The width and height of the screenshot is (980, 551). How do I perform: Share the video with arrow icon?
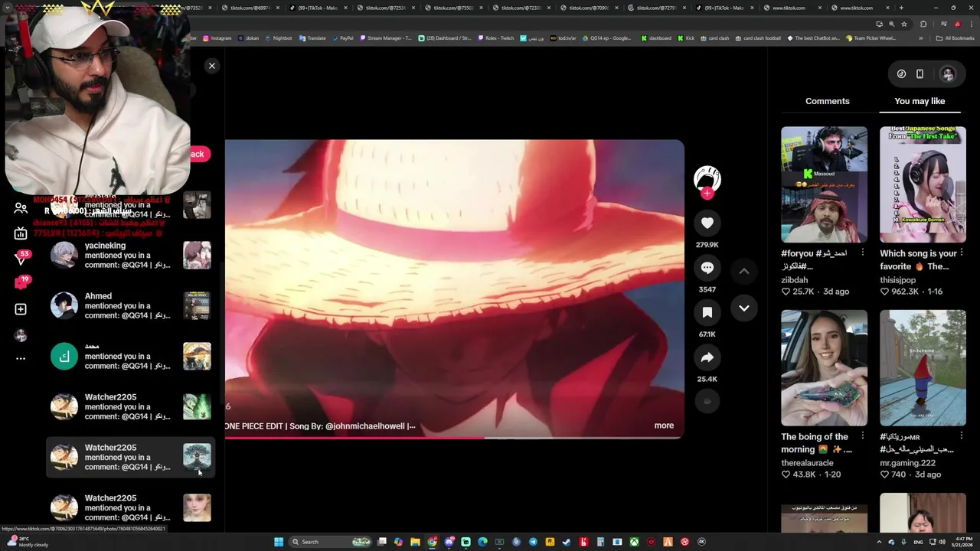[707, 357]
